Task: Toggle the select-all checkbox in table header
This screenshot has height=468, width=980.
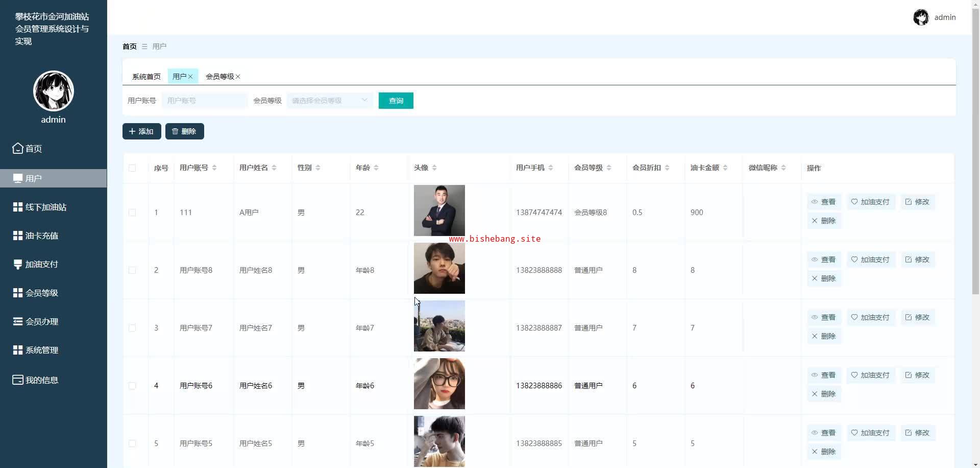Action: coord(132,168)
